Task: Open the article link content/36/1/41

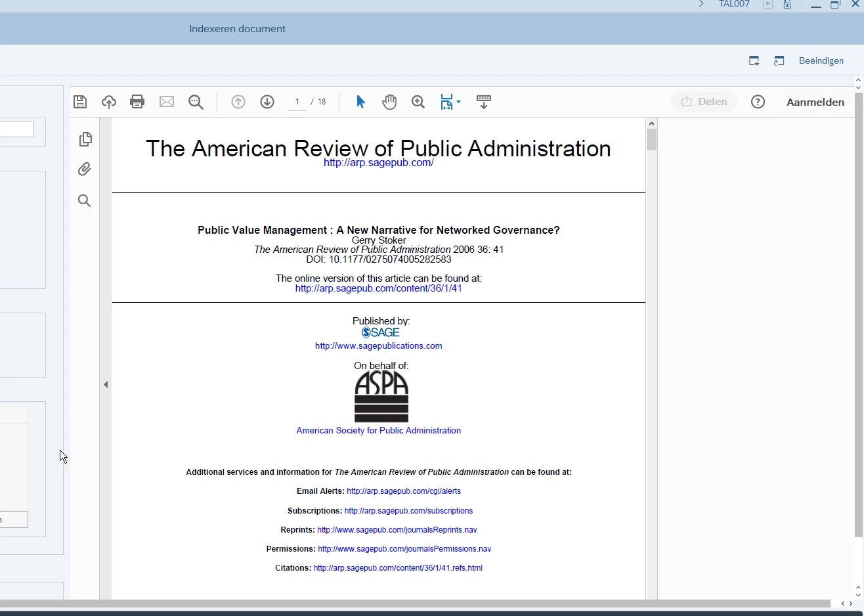Action: [x=379, y=288]
